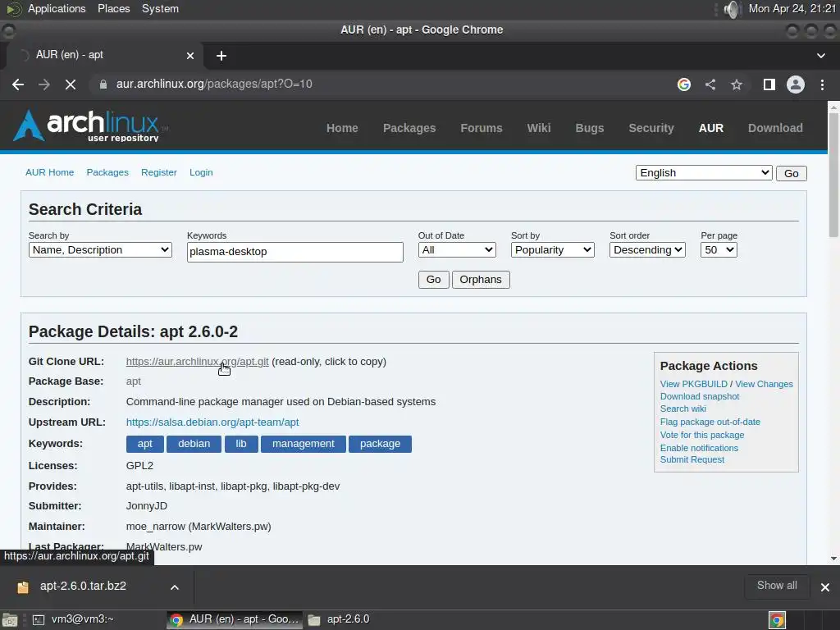Click the Arch Linux logo

pyautogui.click(x=90, y=126)
